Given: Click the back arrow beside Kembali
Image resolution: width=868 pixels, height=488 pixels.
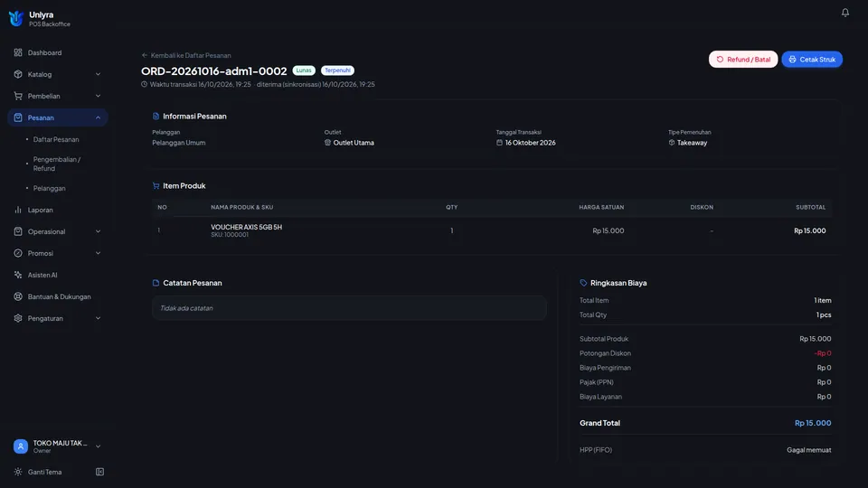Looking at the screenshot, I should tap(145, 55).
